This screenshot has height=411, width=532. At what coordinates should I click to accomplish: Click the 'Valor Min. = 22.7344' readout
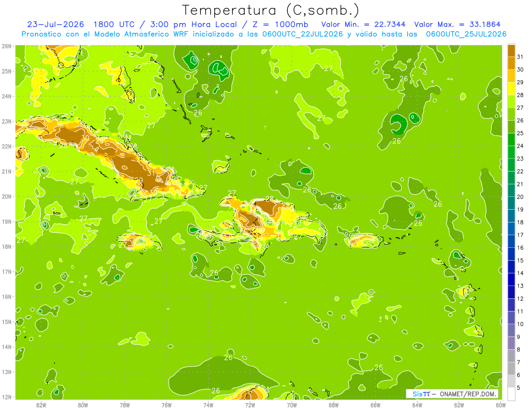pyautogui.click(x=363, y=24)
